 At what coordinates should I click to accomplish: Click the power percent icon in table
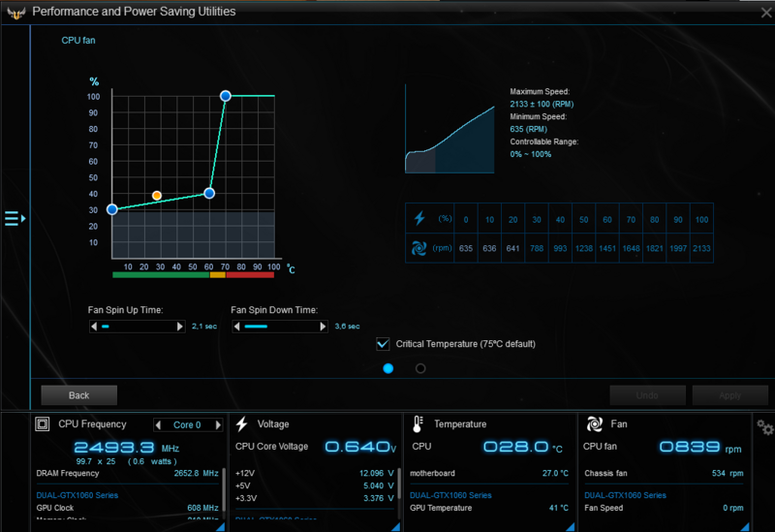[418, 218]
